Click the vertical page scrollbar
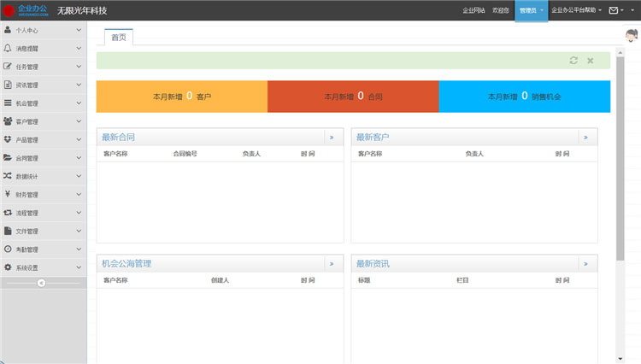The image size is (641, 364). coord(620,171)
